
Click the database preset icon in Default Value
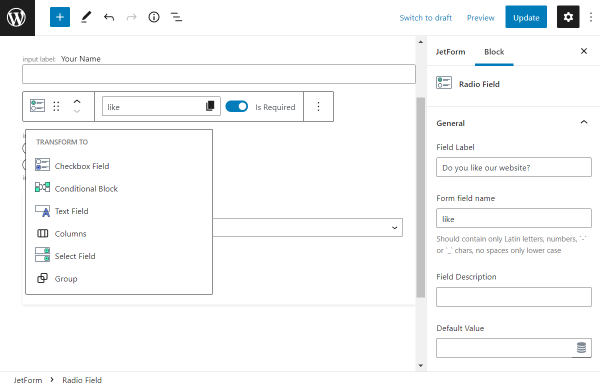(581, 348)
